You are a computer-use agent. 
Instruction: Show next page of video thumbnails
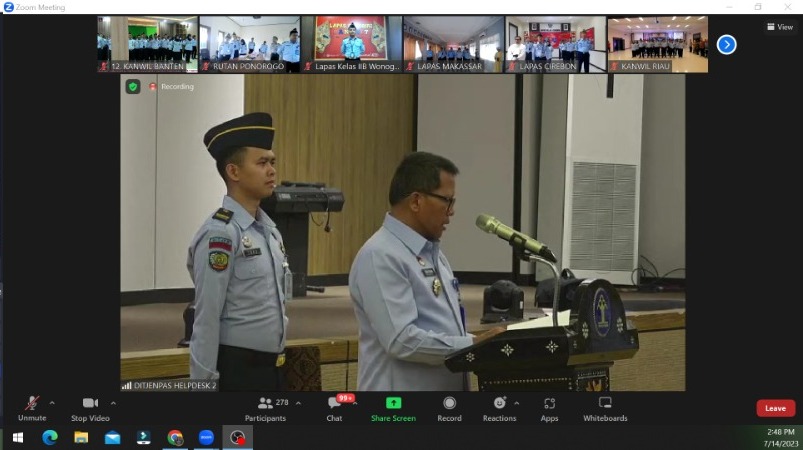727,44
